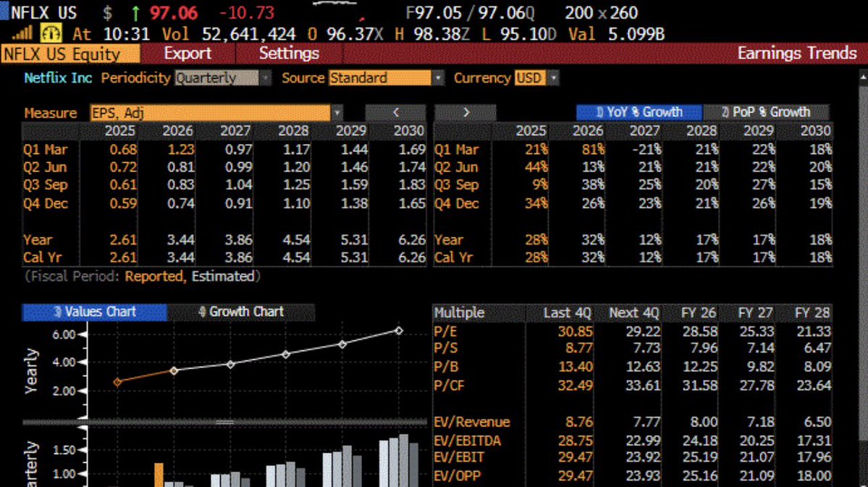
Task: Click the orange 2025 marker on yearly chart
Action: [x=117, y=381]
